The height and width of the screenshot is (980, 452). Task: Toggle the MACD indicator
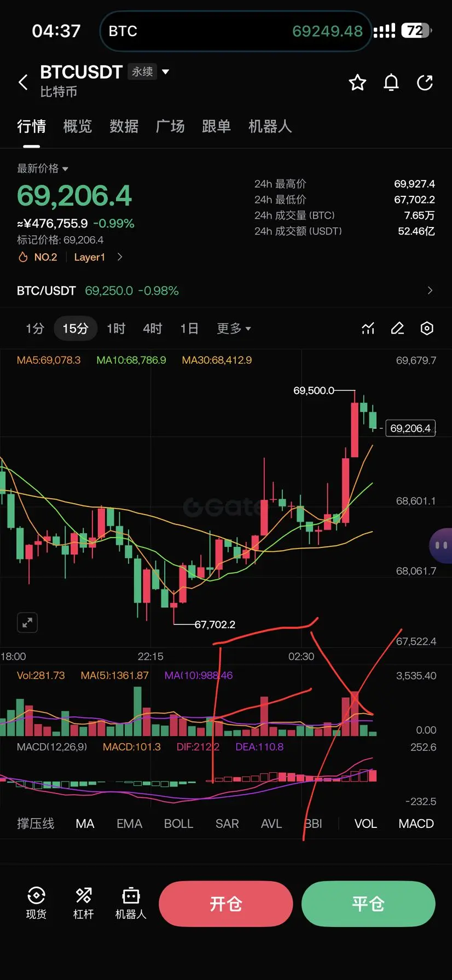[x=416, y=824]
